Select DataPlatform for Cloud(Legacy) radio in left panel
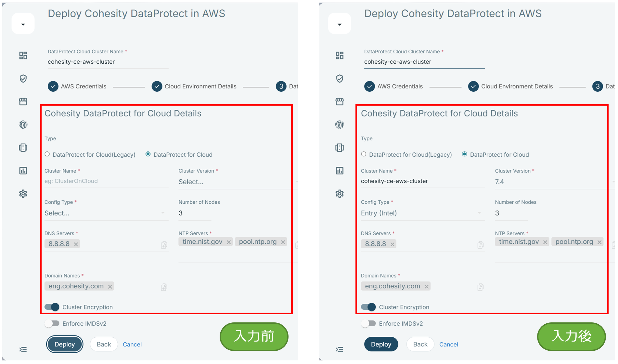The width and height of the screenshot is (618, 364). point(47,154)
